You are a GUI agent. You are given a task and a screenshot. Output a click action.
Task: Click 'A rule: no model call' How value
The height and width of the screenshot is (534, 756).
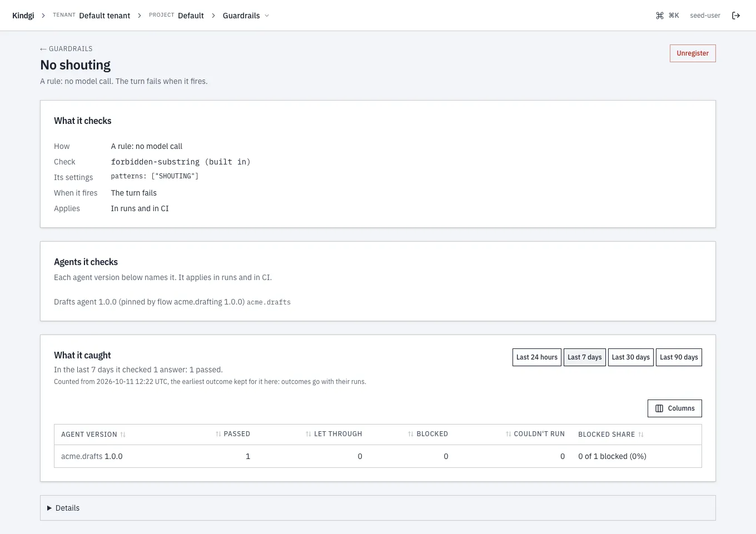pos(146,146)
